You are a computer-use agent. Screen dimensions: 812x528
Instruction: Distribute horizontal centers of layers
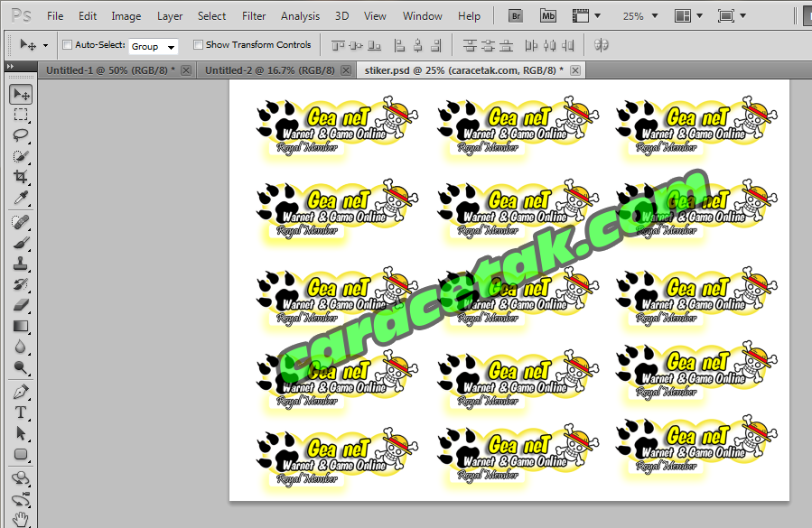[x=549, y=45]
